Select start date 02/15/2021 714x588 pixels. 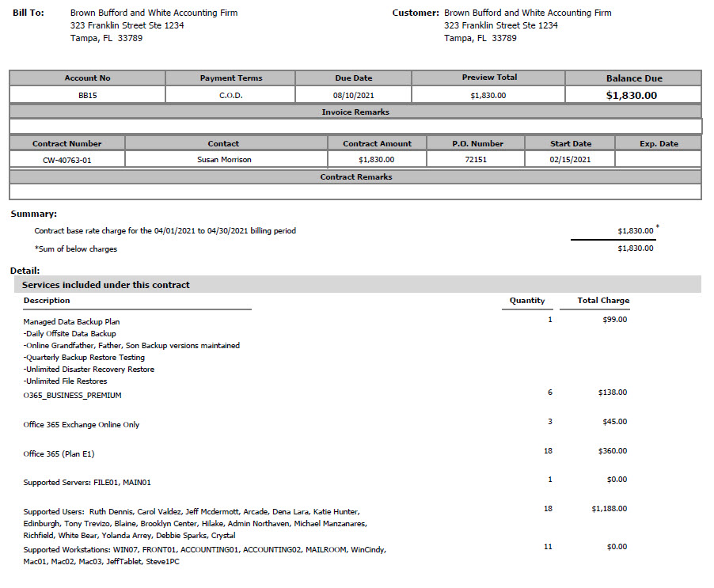tap(570, 160)
